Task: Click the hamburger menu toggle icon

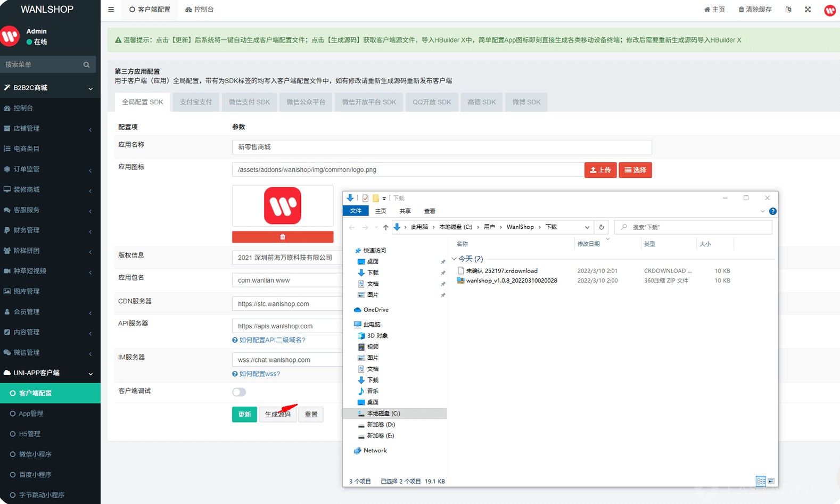Action: pos(111,10)
